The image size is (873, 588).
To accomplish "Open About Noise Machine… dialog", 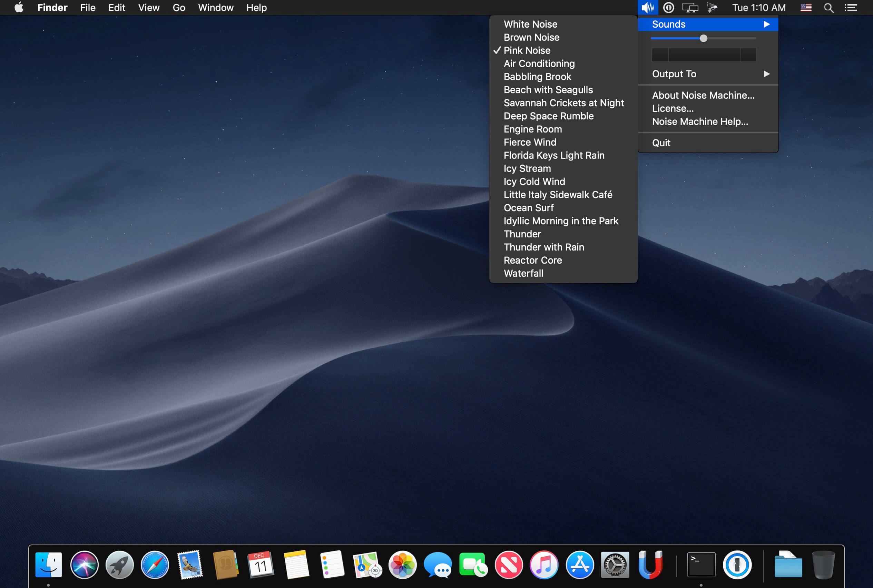I will click(x=703, y=95).
